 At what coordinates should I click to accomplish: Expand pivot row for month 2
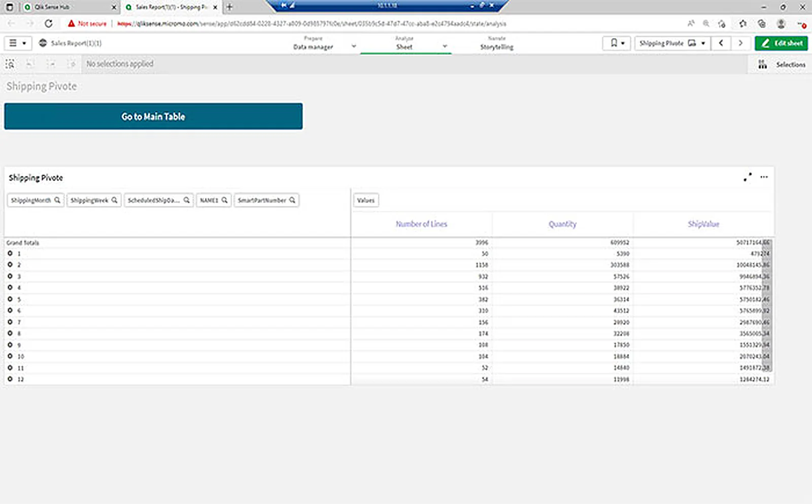[10, 265]
